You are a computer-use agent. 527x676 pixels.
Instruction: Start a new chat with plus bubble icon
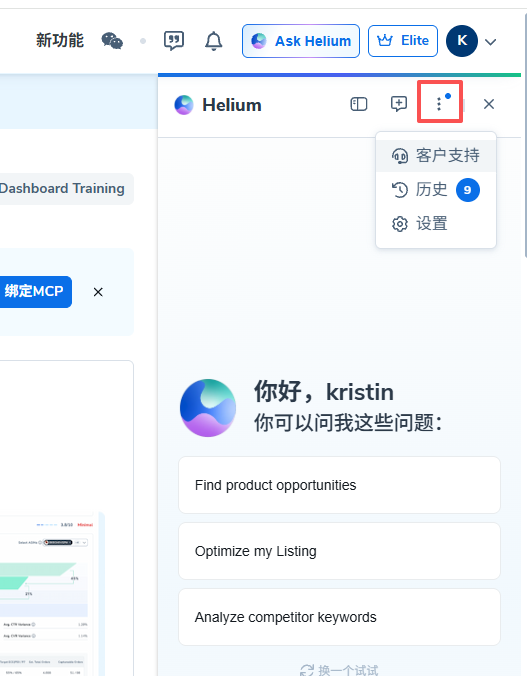pos(399,104)
